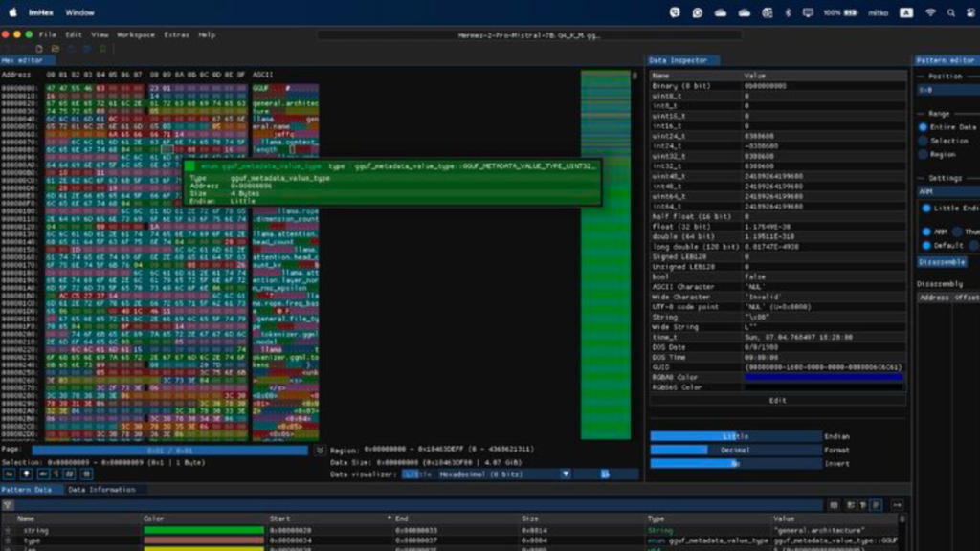Click the Wi-Fi icon in the macOS menu bar
This screenshot has height=551, width=980.
coord(929,12)
